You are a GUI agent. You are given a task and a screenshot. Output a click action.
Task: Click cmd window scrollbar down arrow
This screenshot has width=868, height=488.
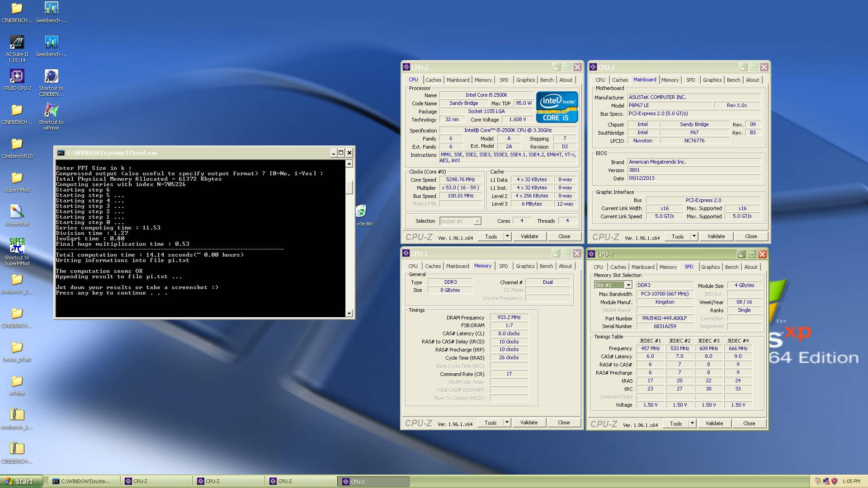click(x=349, y=313)
